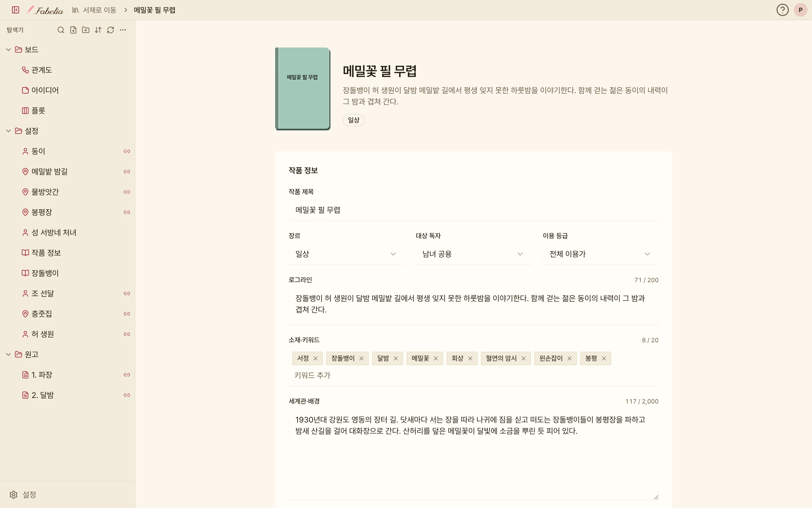
Task: Click link icon next to 충줏집
Action: click(x=127, y=314)
